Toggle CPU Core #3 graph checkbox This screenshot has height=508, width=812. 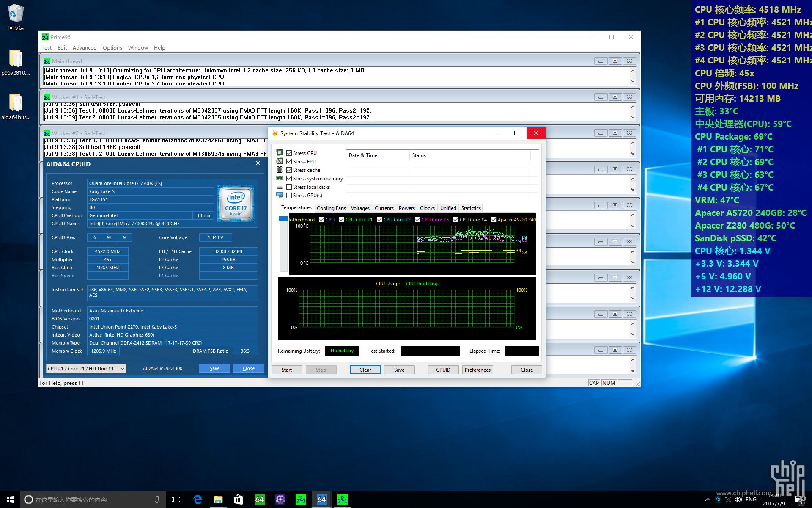coord(418,219)
